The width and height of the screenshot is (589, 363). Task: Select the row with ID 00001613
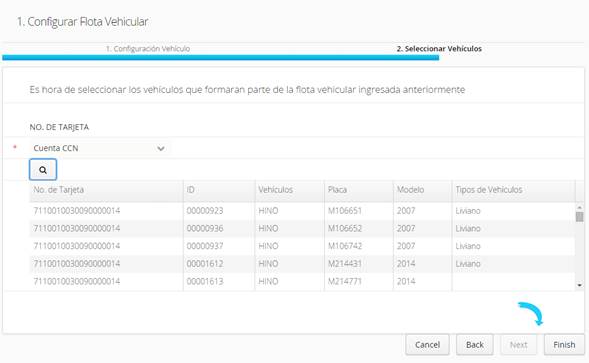tap(302, 281)
